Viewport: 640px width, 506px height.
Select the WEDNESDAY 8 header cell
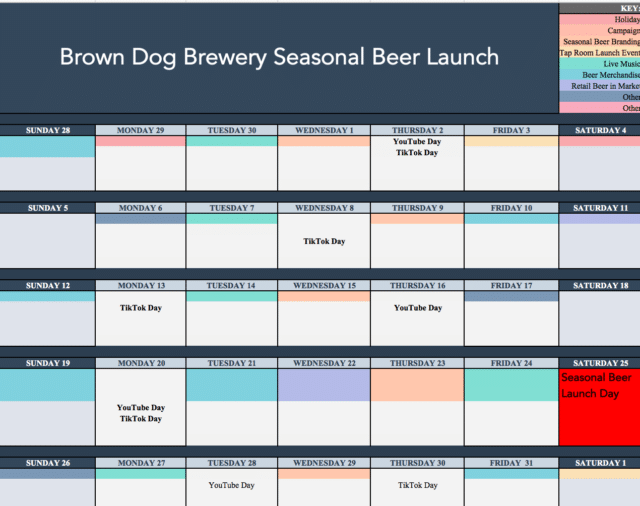pyautogui.click(x=324, y=208)
